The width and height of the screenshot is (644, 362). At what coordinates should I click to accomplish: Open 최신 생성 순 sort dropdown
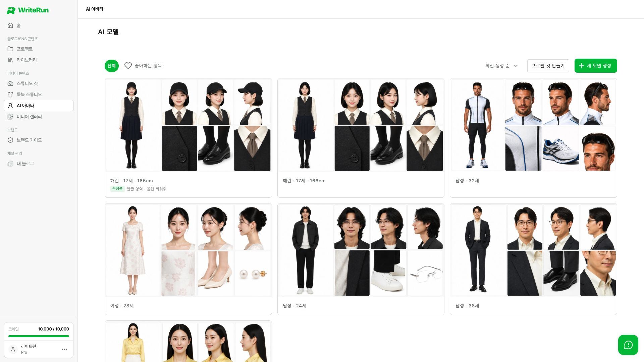click(502, 66)
